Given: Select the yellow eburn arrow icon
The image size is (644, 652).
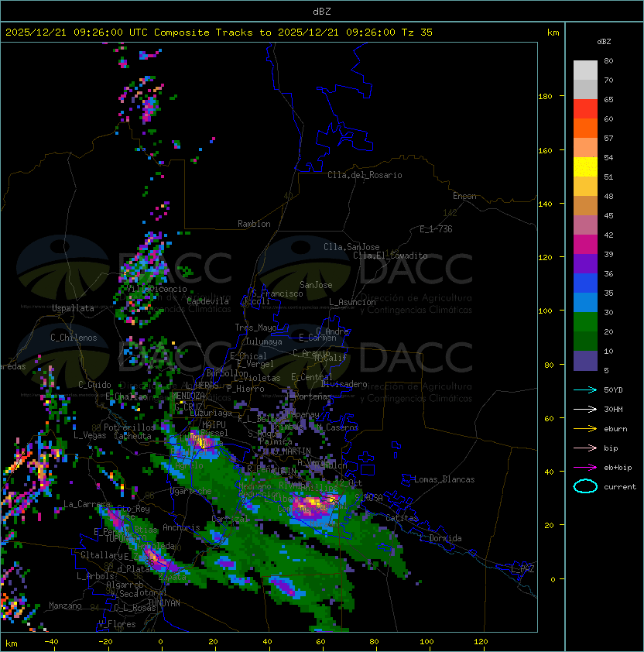Looking at the screenshot, I should tap(585, 429).
